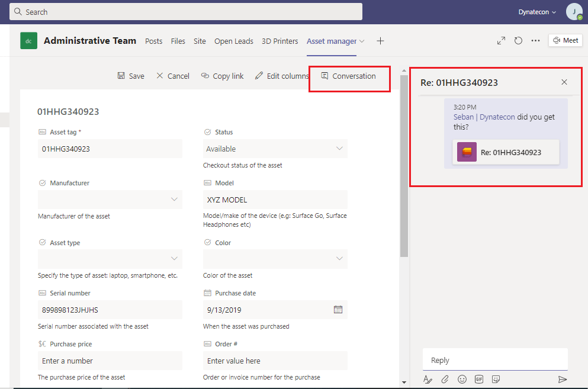Open the More options ellipsis menu
This screenshot has width=588, height=389.
pos(535,41)
